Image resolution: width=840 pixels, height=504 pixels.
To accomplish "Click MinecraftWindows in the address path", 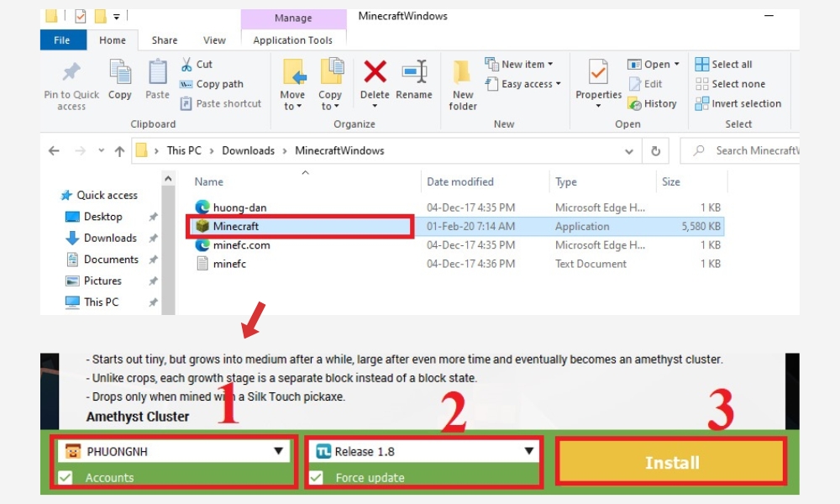I will tap(339, 151).
